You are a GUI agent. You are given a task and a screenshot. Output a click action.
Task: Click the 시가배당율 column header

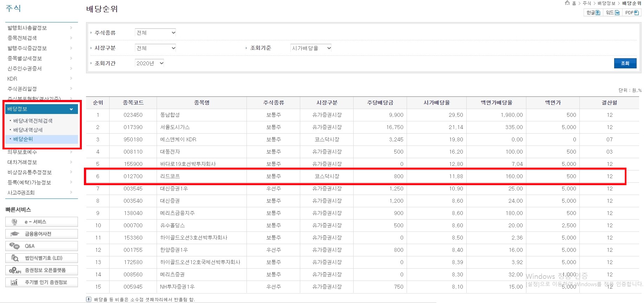click(x=436, y=103)
